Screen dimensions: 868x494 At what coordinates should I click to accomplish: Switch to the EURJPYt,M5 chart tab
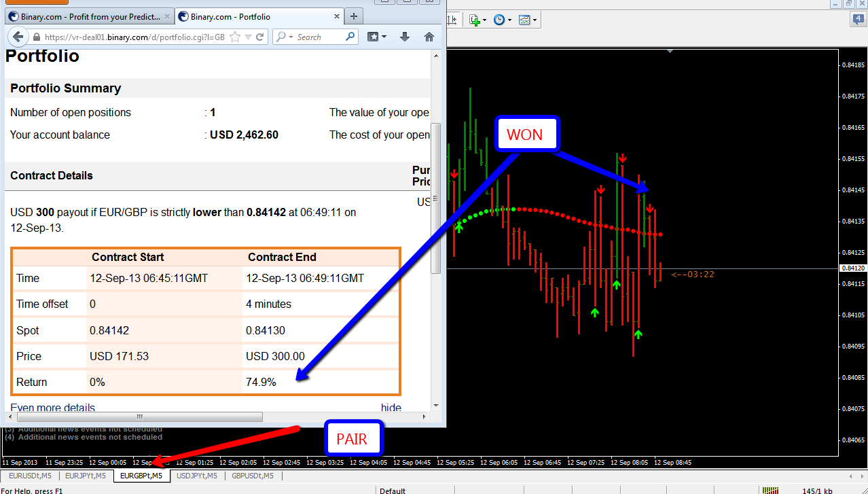[86, 476]
